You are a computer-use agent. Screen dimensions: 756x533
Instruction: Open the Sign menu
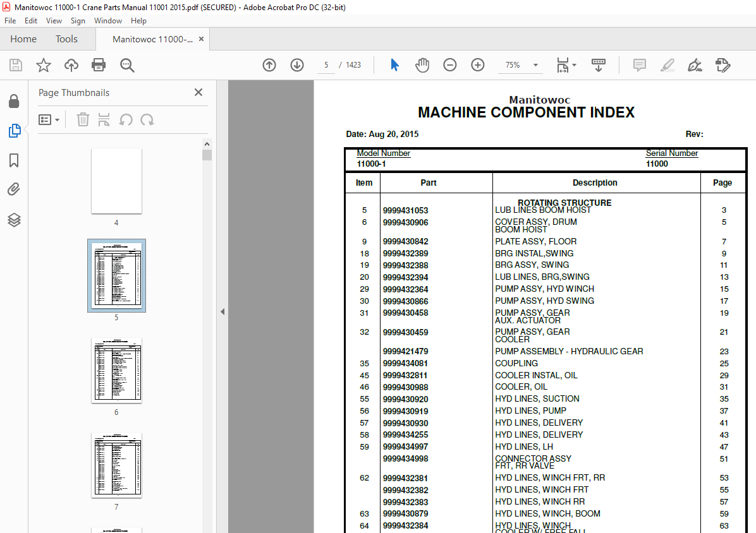coord(78,21)
